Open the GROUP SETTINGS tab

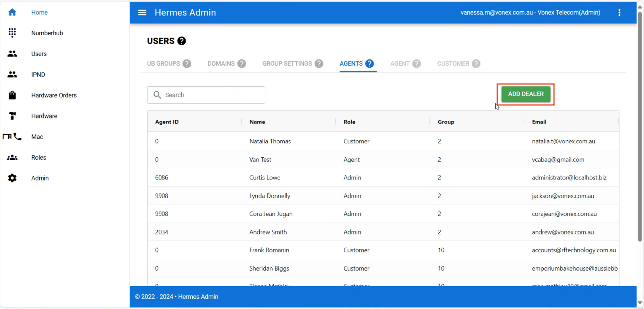[x=287, y=63]
